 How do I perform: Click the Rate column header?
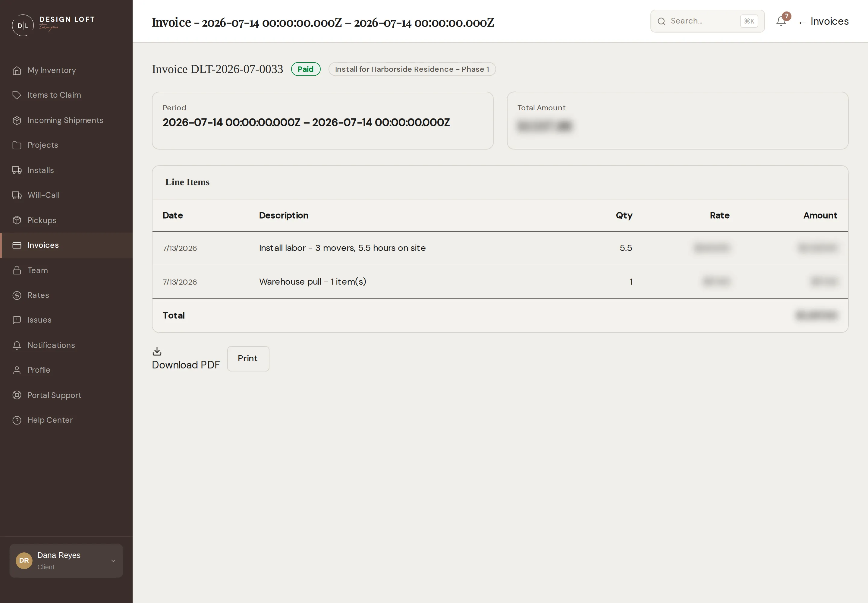(x=719, y=215)
